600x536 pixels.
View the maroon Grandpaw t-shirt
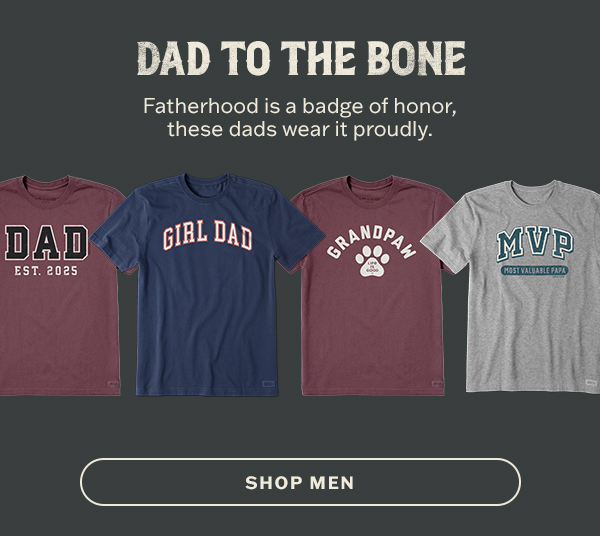372,285
